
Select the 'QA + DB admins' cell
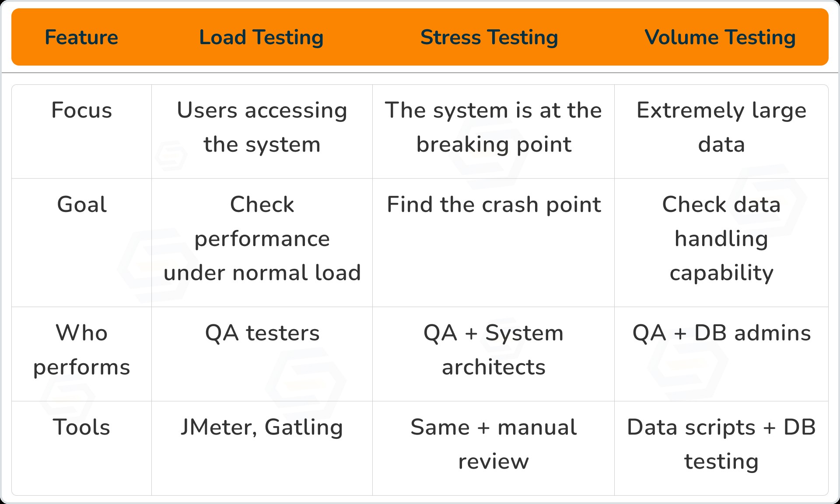721,333
